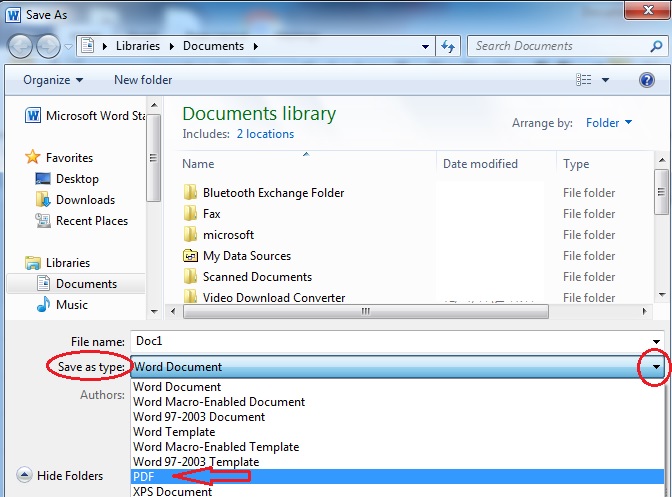Screen dimensions: 672x497
Task: Choose Word 97-2003 Document type
Action: pos(397,416)
